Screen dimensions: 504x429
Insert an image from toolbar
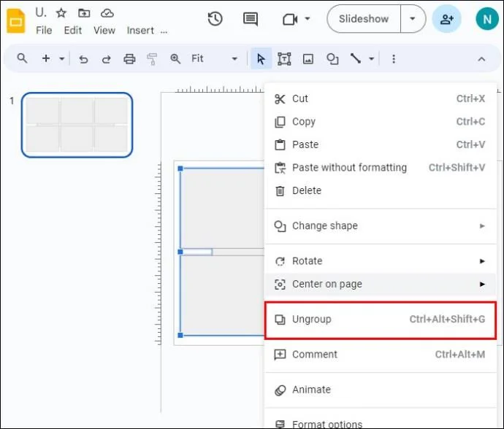[x=308, y=59]
